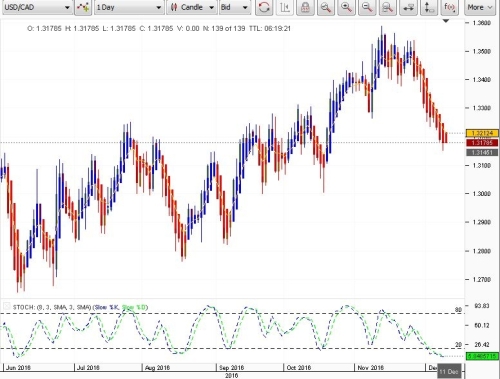Click the 1.31785 current price label
Image resolution: width=500 pixels, height=379 pixels.
482,143
